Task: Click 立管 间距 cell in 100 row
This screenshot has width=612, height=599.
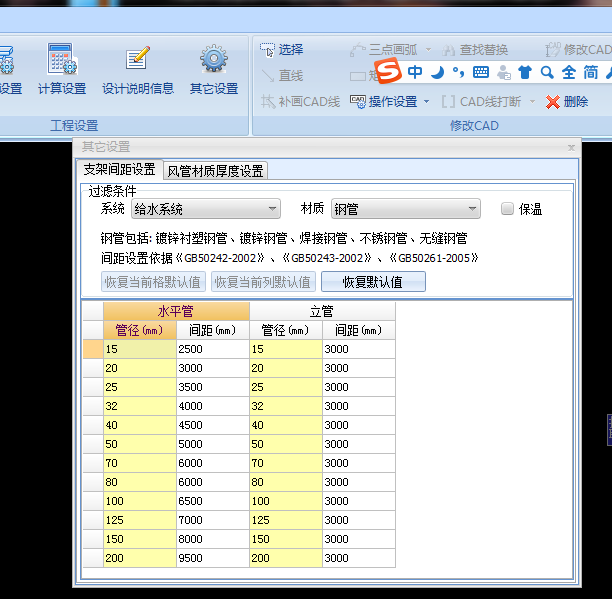Action: [x=359, y=501]
